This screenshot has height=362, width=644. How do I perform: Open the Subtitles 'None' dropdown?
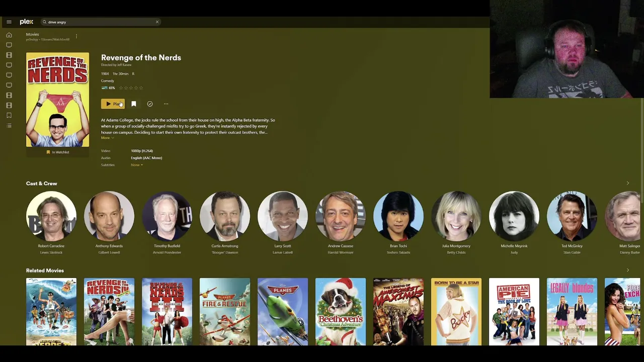137,165
